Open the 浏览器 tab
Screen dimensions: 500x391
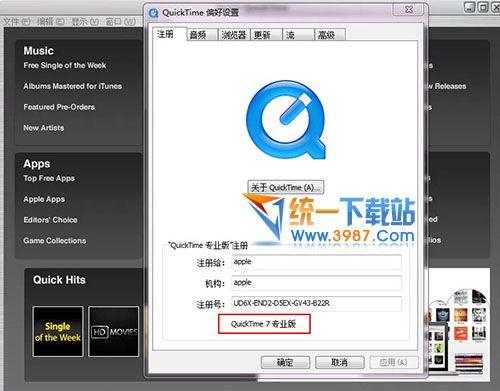click(234, 35)
